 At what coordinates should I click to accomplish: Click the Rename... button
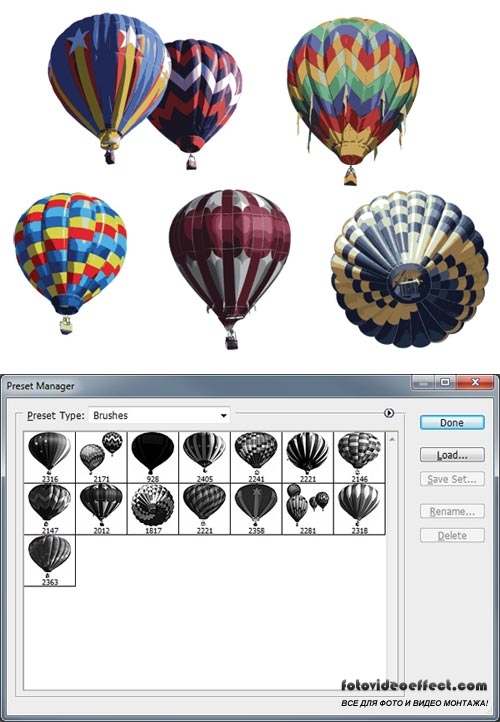[x=452, y=511]
